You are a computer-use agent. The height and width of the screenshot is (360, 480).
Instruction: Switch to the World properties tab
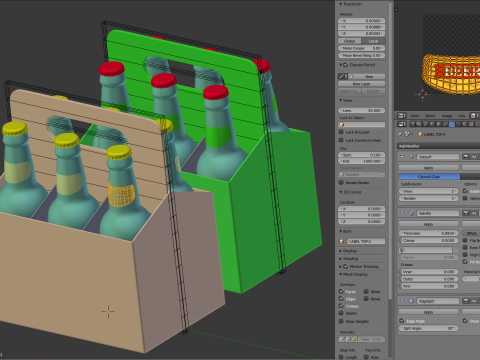(432, 124)
